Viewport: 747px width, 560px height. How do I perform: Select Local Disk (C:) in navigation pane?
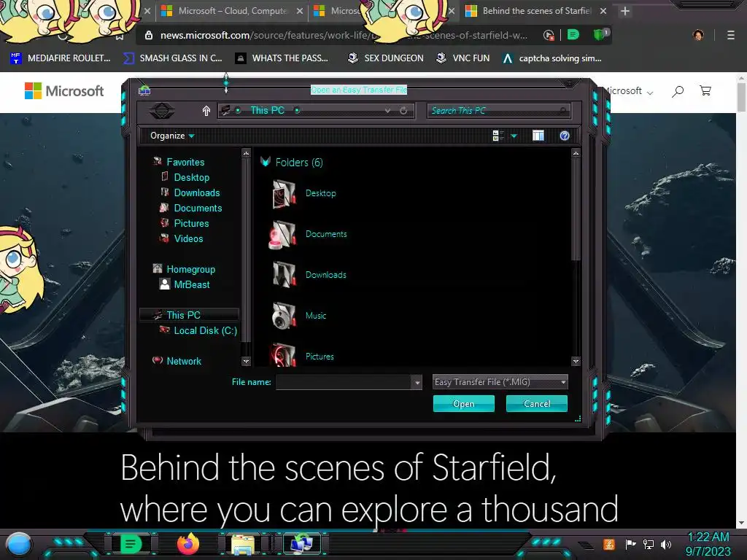click(205, 330)
